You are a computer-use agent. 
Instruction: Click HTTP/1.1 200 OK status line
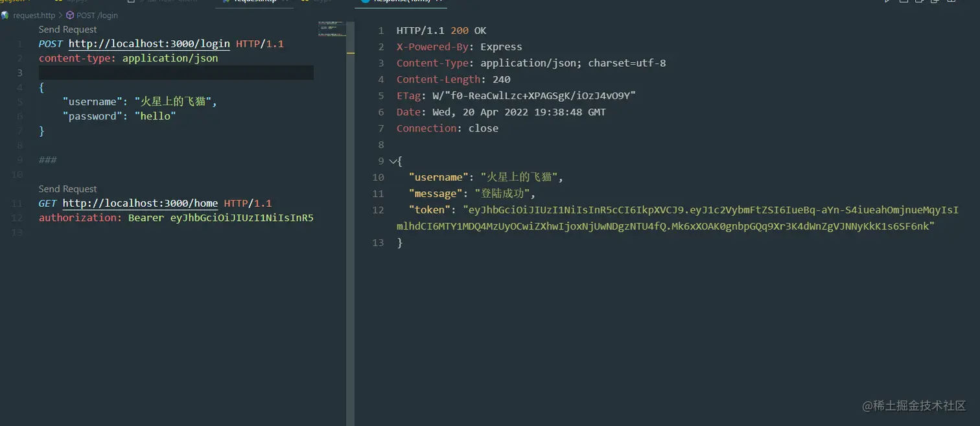[441, 30]
